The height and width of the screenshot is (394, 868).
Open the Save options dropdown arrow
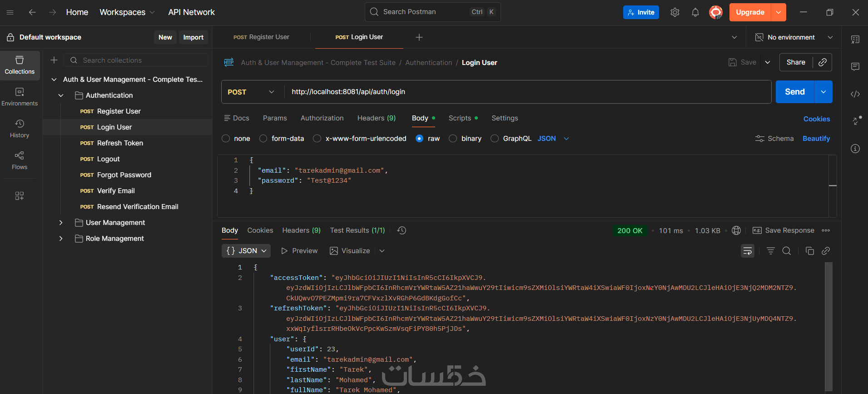tap(768, 62)
